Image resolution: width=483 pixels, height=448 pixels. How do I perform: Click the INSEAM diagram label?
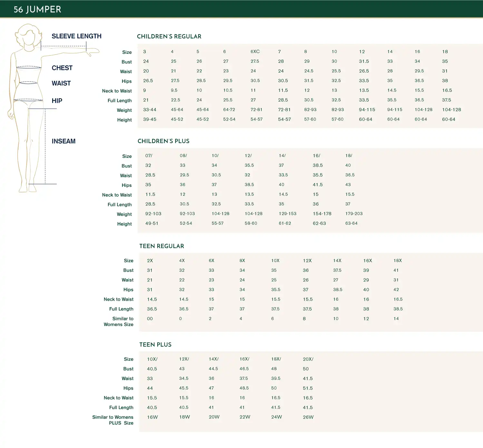point(63,141)
